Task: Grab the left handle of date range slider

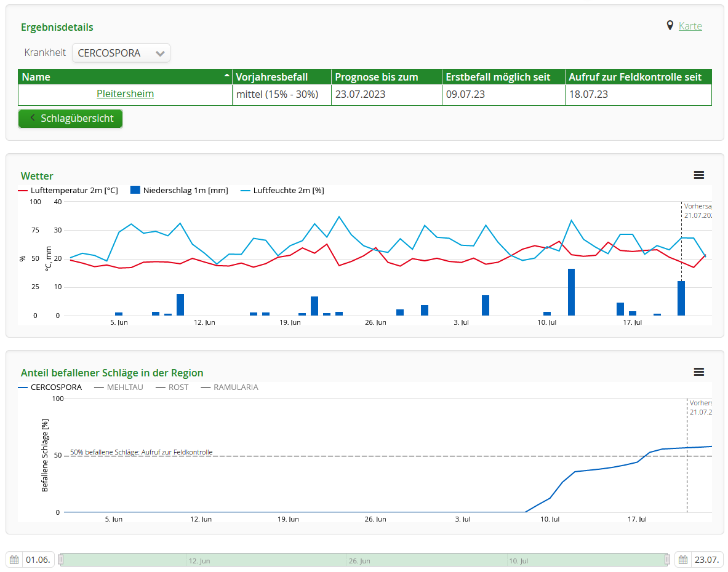Action: coord(61,560)
